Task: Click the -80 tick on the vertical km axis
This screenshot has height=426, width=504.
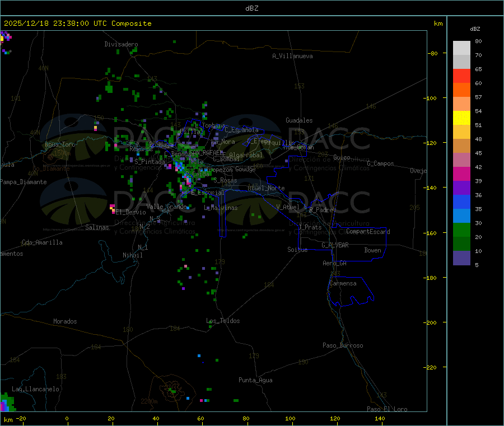Action: (433, 53)
